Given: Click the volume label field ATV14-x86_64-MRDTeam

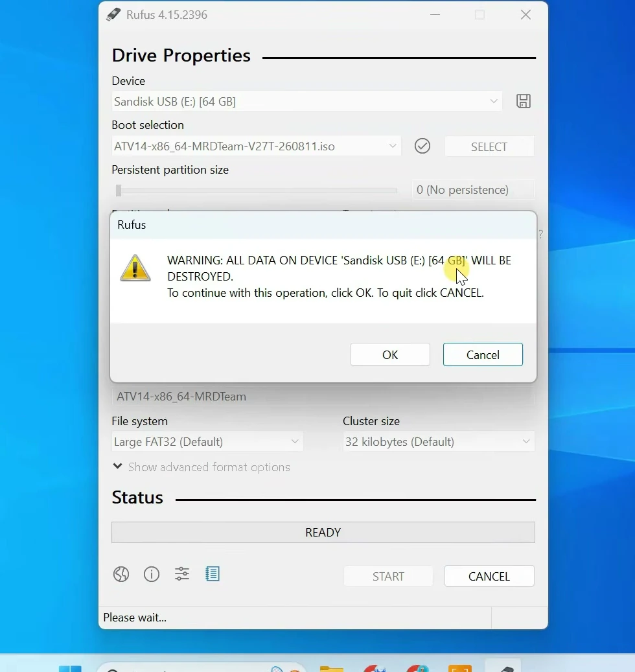Looking at the screenshot, I should coord(323,397).
